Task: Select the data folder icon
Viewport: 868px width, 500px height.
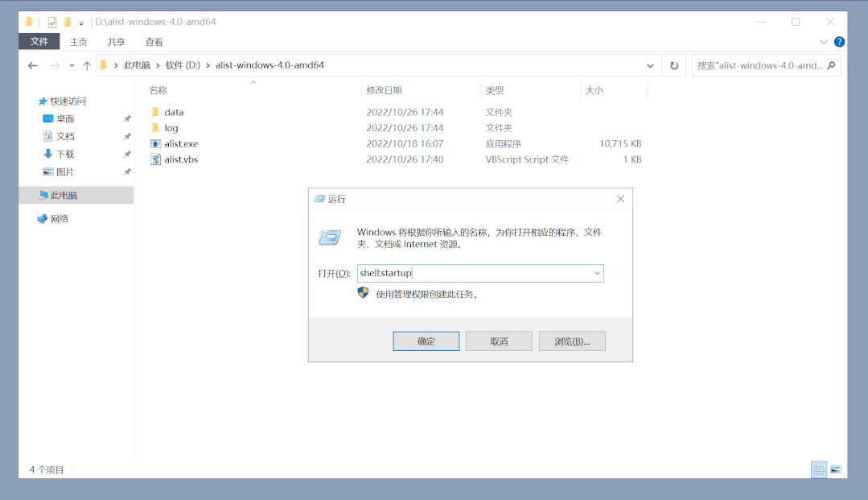Action: pos(155,112)
